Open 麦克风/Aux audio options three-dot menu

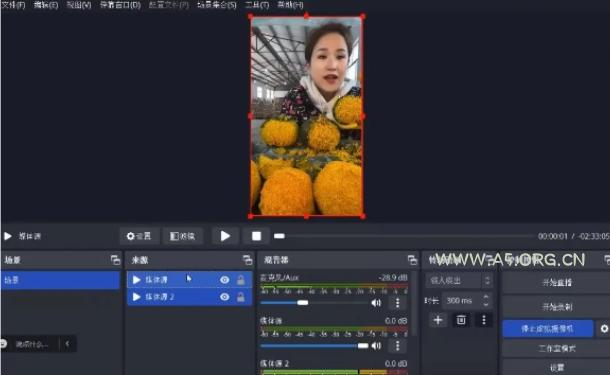[x=397, y=303]
